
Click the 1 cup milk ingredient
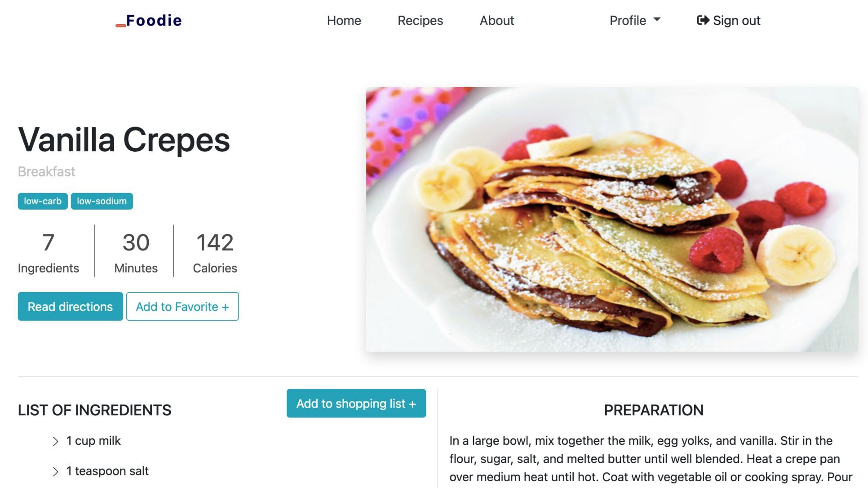click(93, 441)
